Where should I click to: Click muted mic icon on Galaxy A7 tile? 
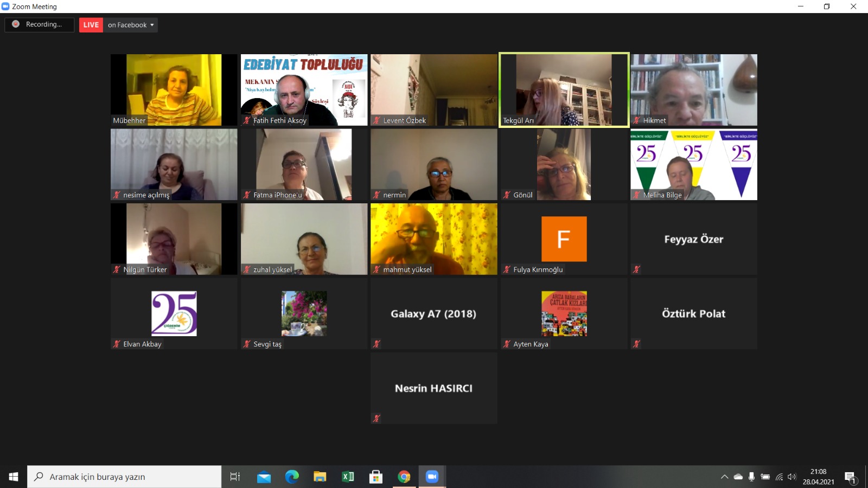[x=376, y=344]
